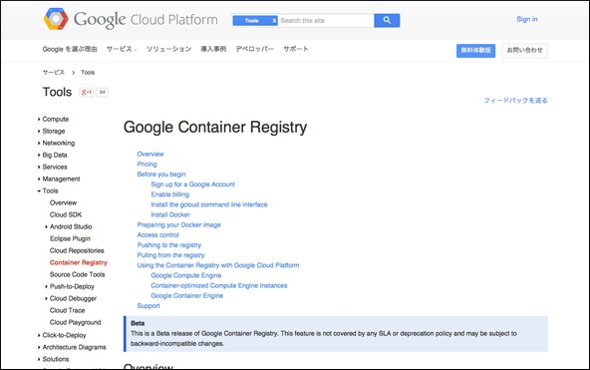Open the デベロッパー menu item
The image size is (590, 370).
[x=255, y=49]
